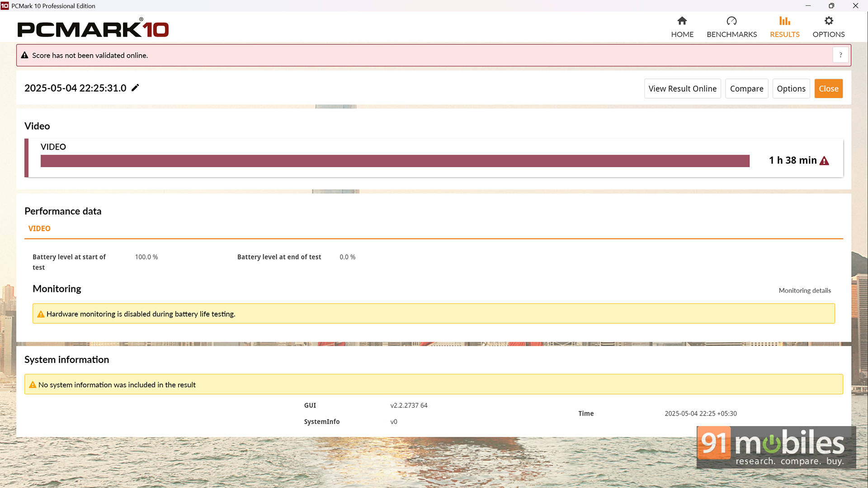Viewport: 868px width, 488px height.
Task: Click View Result Online button
Action: (x=682, y=89)
